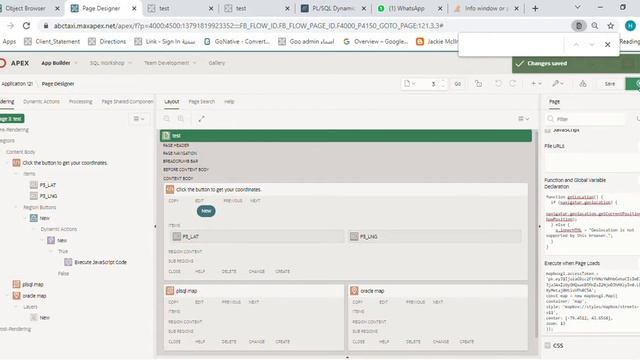The image size is (640, 360).
Task: Click the page number stepper arrows
Action: [x=443, y=84]
